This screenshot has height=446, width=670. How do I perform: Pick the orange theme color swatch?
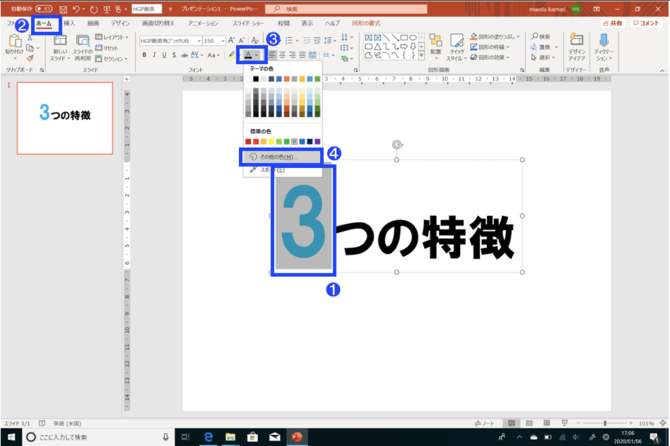287,79
